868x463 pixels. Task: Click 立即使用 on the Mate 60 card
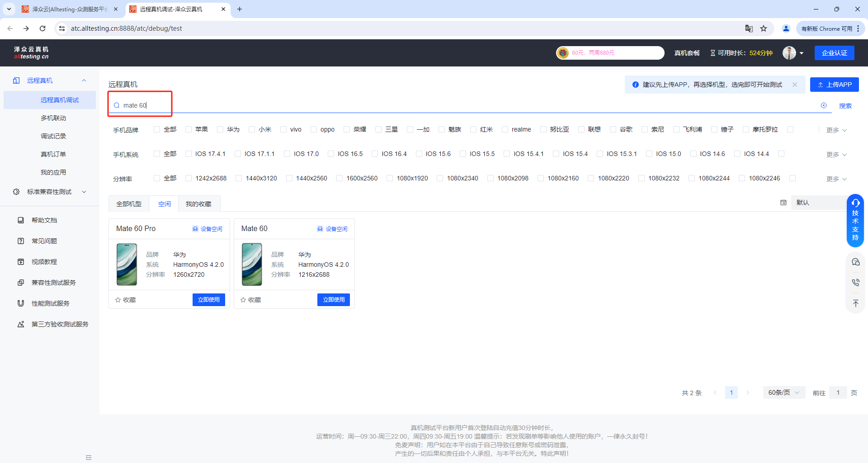(x=334, y=300)
